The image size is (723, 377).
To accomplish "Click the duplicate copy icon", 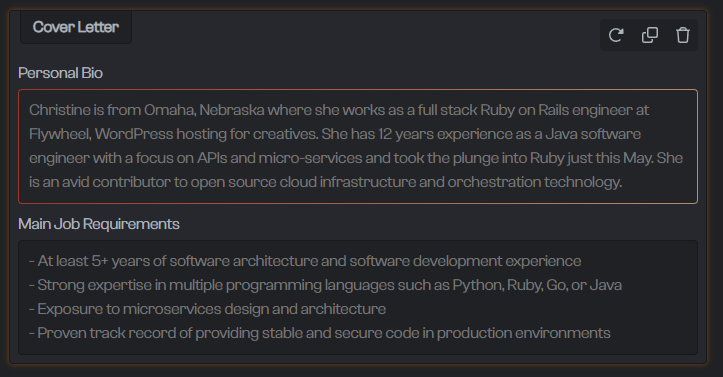I will coord(650,35).
